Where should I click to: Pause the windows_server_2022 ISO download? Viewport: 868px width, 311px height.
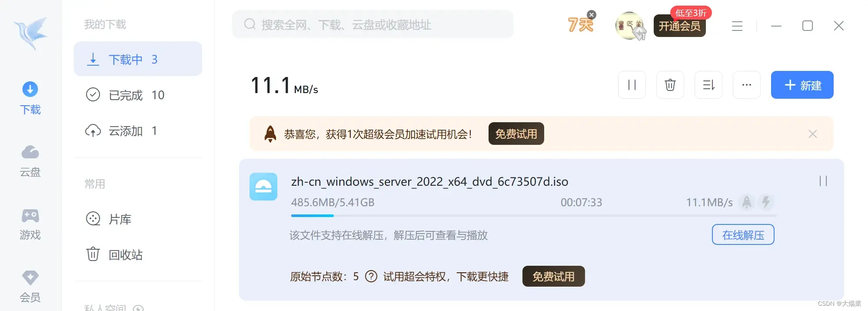[x=823, y=181]
